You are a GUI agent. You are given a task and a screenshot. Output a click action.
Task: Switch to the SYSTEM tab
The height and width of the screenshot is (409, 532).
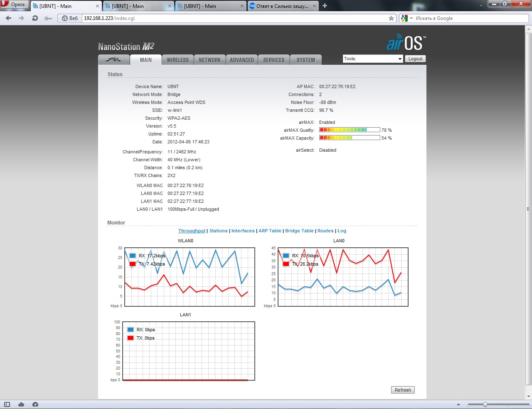[306, 60]
